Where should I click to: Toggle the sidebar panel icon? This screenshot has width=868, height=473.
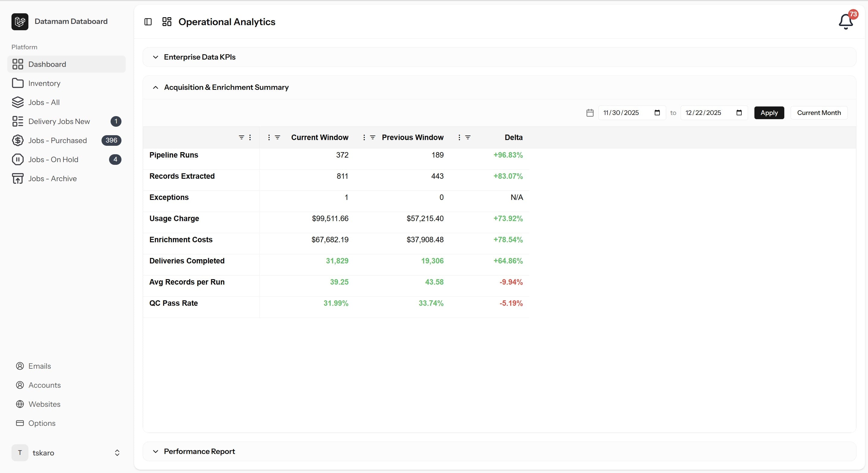coord(148,22)
